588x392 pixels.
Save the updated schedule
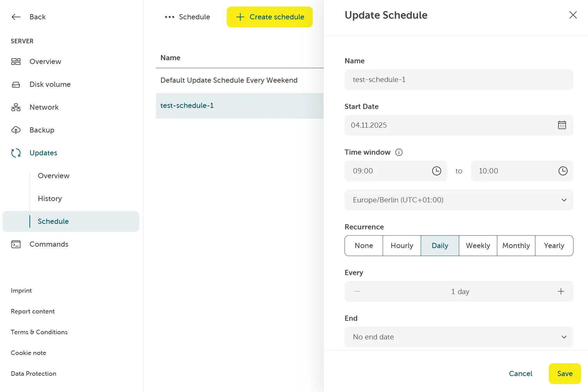pyautogui.click(x=564, y=373)
